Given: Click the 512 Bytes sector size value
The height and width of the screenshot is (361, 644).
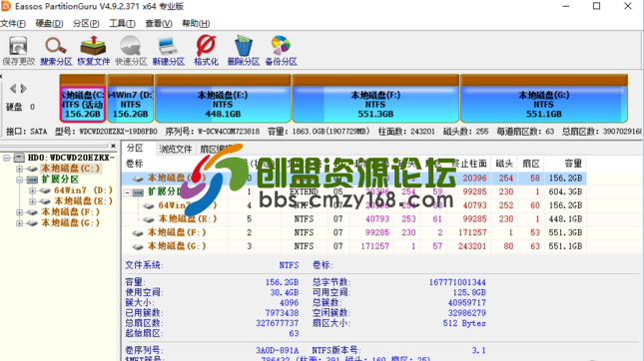Looking at the screenshot, I should point(464,323).
